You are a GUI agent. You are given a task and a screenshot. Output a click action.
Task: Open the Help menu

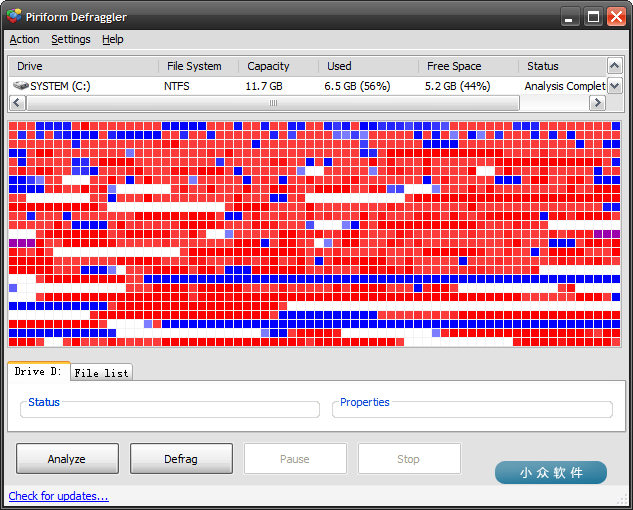113,39
